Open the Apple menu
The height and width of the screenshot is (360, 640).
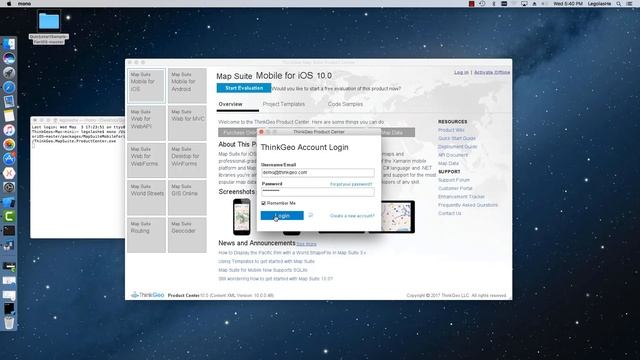[9, 3]
